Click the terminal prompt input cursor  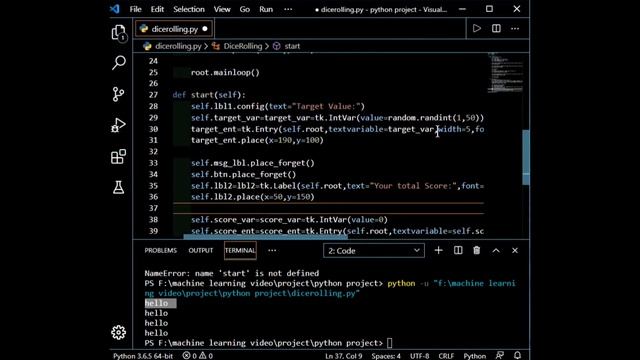[389, 343]
